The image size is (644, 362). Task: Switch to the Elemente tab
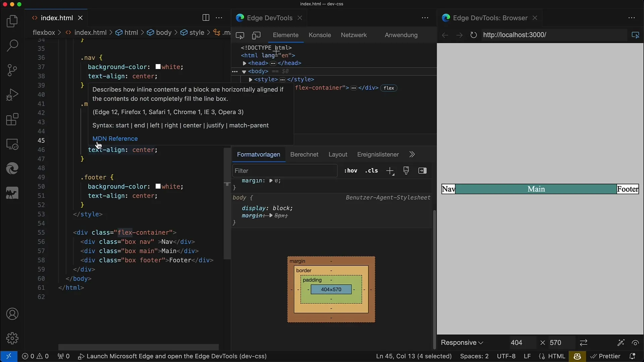tap(285, 35)
